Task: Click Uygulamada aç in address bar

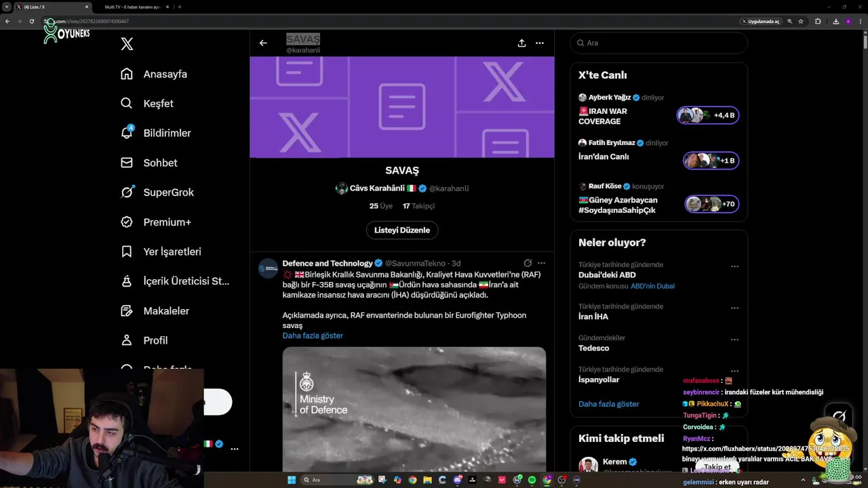Action: (x=761, y=22)
